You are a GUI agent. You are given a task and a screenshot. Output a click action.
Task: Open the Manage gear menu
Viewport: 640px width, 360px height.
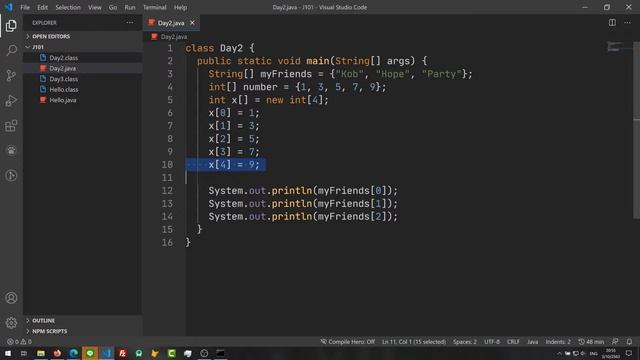[11, 323]
